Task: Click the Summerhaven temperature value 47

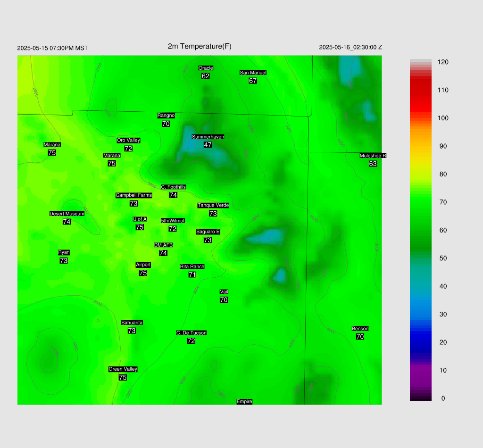Action: tap(208, 145)
